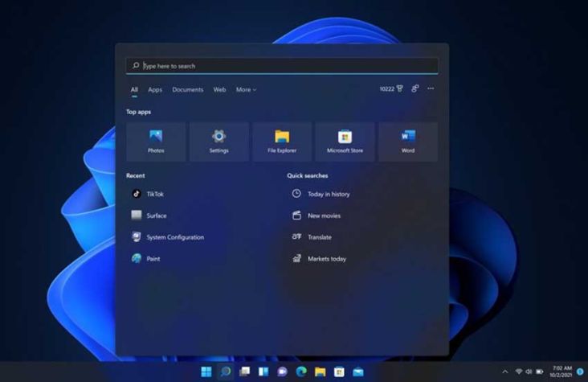Click the battery icon in system tray
588x382 pixels.
point(540,372)
